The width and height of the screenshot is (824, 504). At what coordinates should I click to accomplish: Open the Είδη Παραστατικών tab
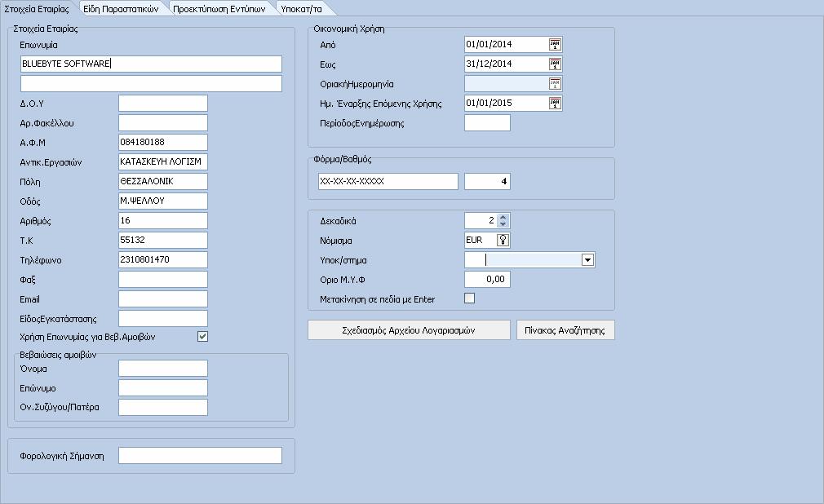click(121, 9)
